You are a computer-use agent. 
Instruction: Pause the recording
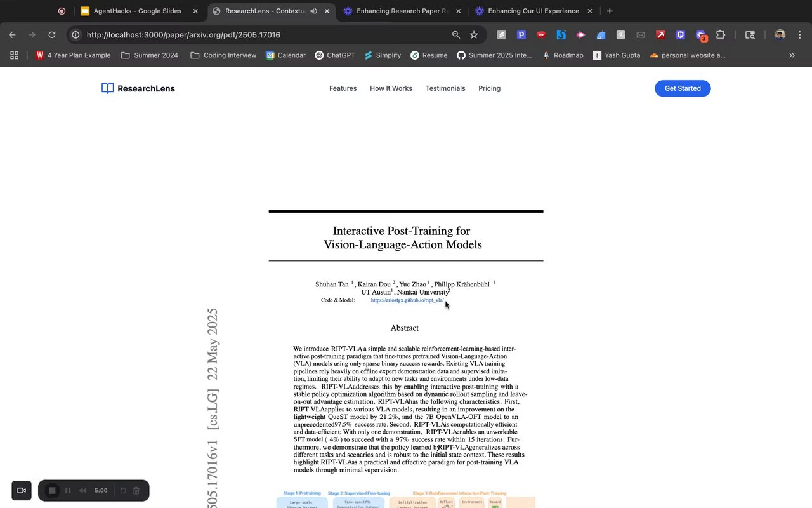pyautogui.click(x=68, y=490)
